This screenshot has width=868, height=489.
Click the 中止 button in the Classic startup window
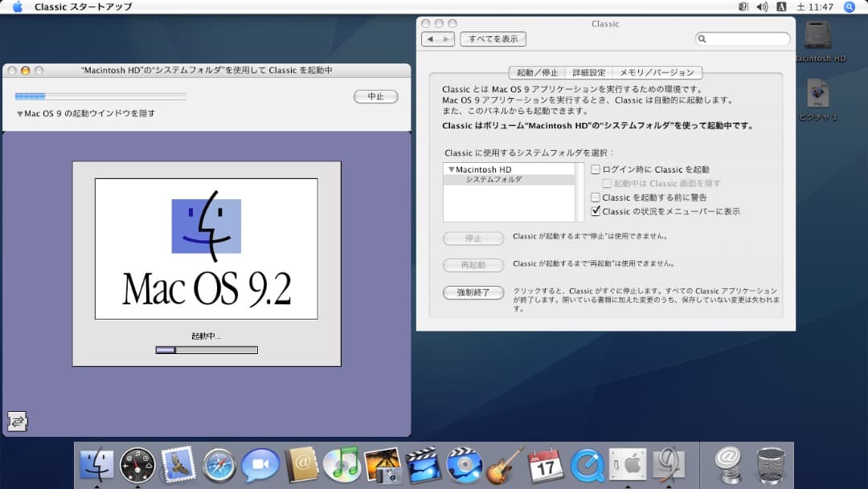coord(375,96)
